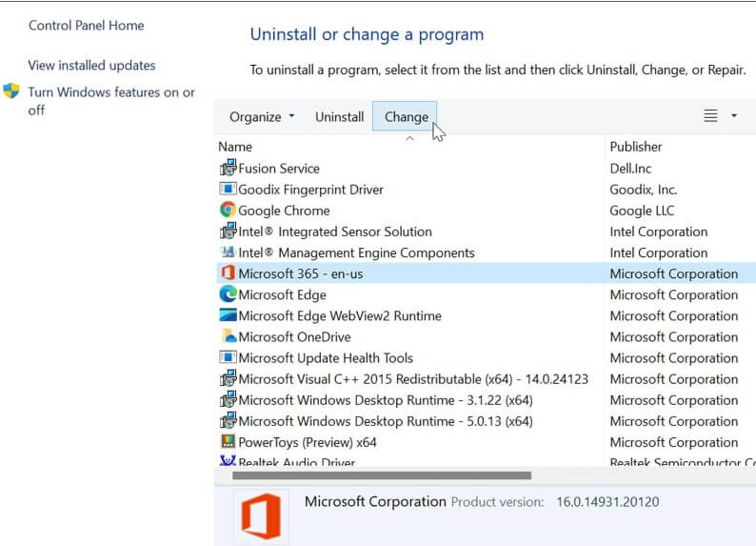Open the Organize dropdown menu
The width and height of the screenshot is (756, 546).
pos(262,116)
